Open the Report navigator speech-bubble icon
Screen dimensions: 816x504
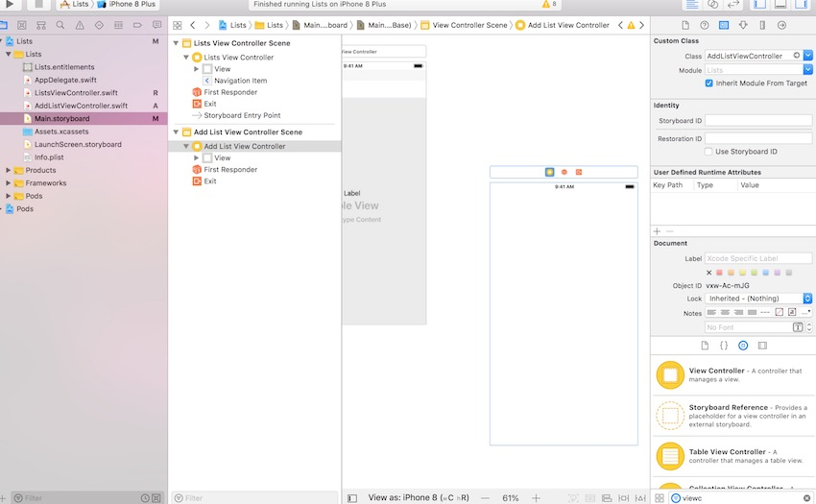pos(156,25)
